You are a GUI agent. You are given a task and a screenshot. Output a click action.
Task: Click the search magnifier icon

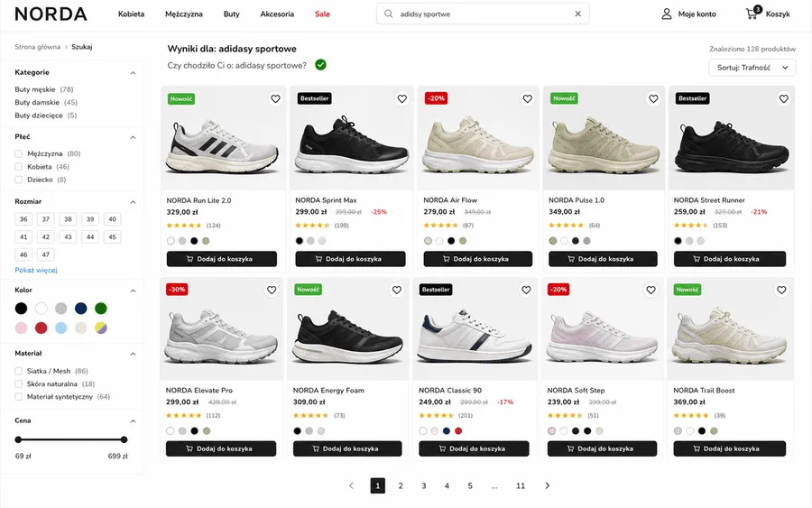(x=388, y=14)
